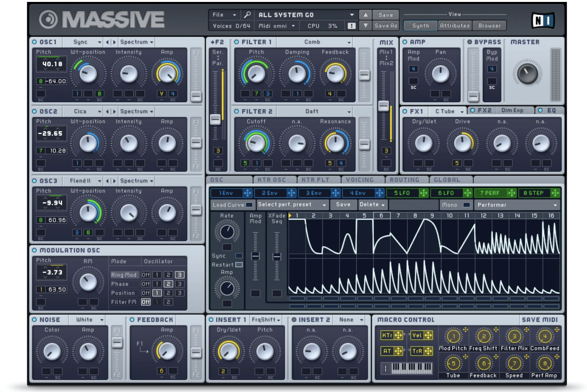This screenshot has width=587, height=392.
Task: Grab the 2 Env modulation cross handle
Action: [x=291, y=193]
